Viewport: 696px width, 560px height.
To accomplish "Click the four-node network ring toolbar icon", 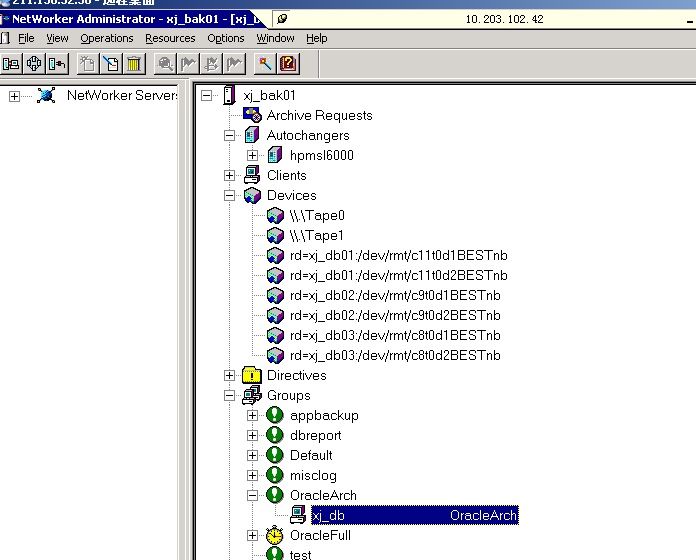I will pyautogui.click(x=34, y=64).
